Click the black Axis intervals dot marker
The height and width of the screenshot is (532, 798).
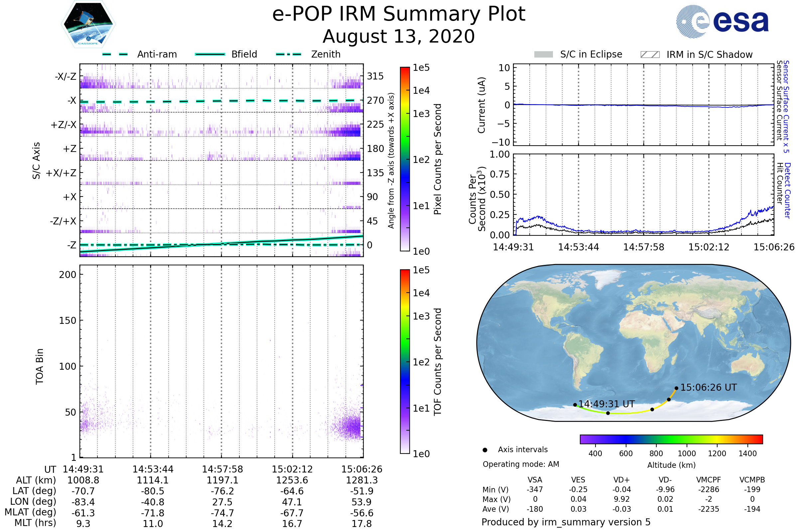click(x=485, y=450)
